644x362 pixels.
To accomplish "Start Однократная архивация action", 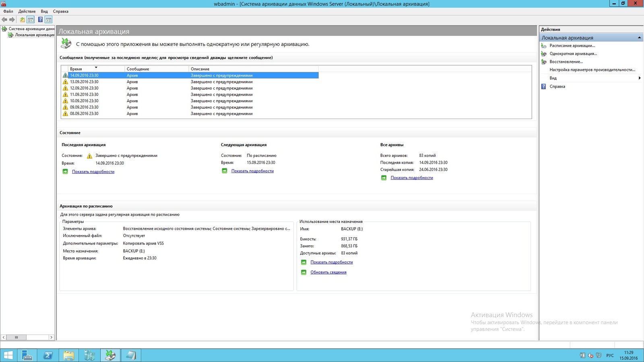I will click(573, 53).
